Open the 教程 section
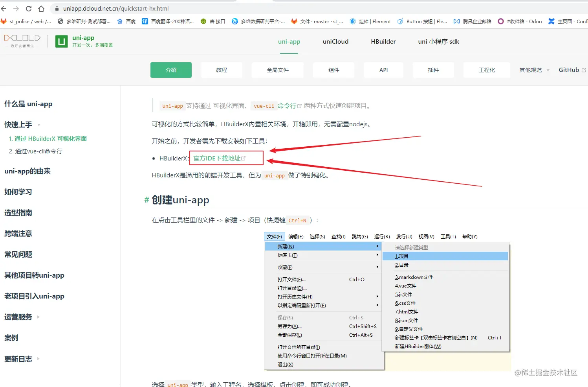This screenshot has height=387, width=588. coord(222,70)
